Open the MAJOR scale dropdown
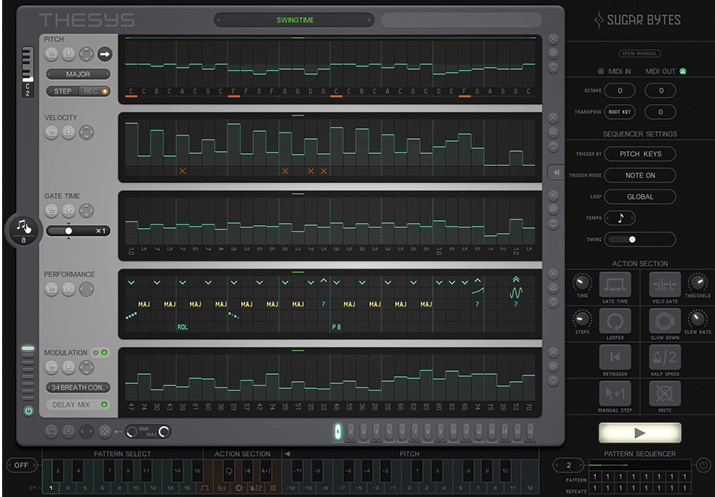The height and width of the screenshot is (497, 715). tap(79, 74)
